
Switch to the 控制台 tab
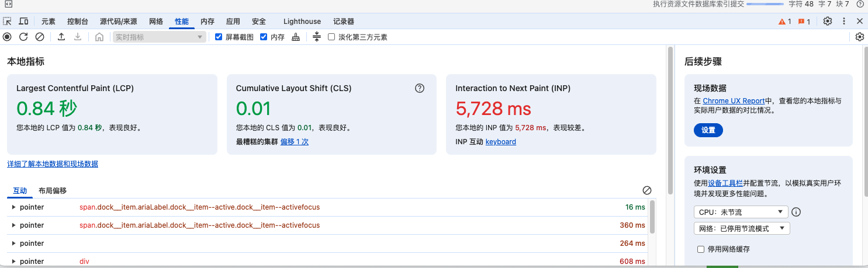78,22
